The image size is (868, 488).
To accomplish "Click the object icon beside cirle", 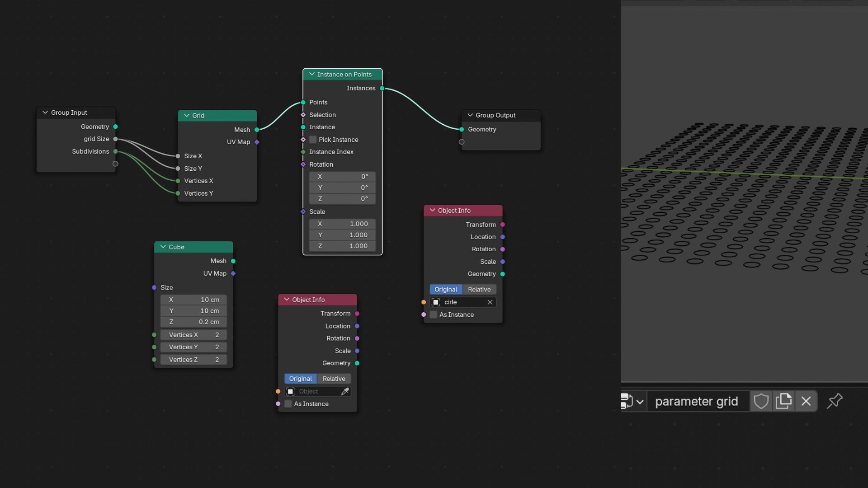I will point(436,302).
